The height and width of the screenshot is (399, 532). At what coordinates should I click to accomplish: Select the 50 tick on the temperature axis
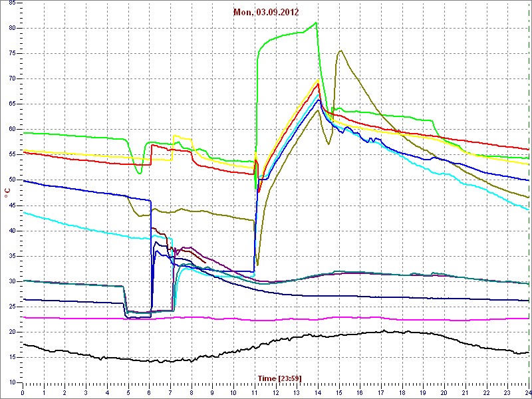click(x=11, y=180)
